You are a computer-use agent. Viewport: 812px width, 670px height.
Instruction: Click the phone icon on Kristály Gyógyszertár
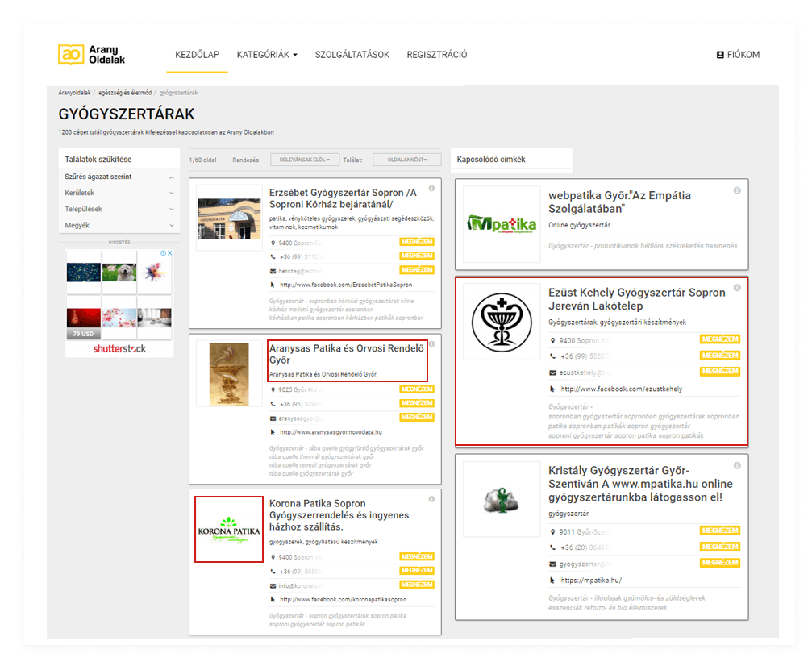(x=552, y=547)
